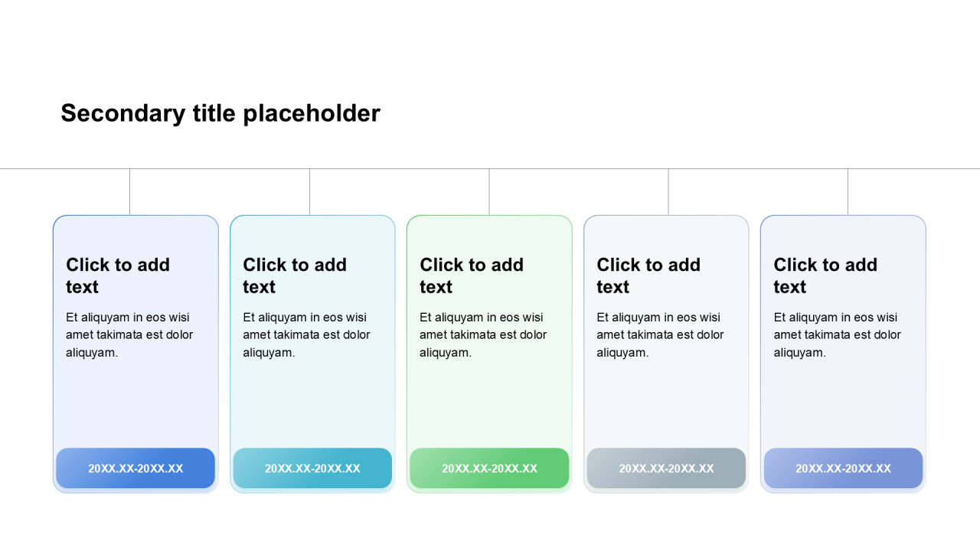
Task: Click the vertical connector line above the lavender card
Action: click(848, 192)
